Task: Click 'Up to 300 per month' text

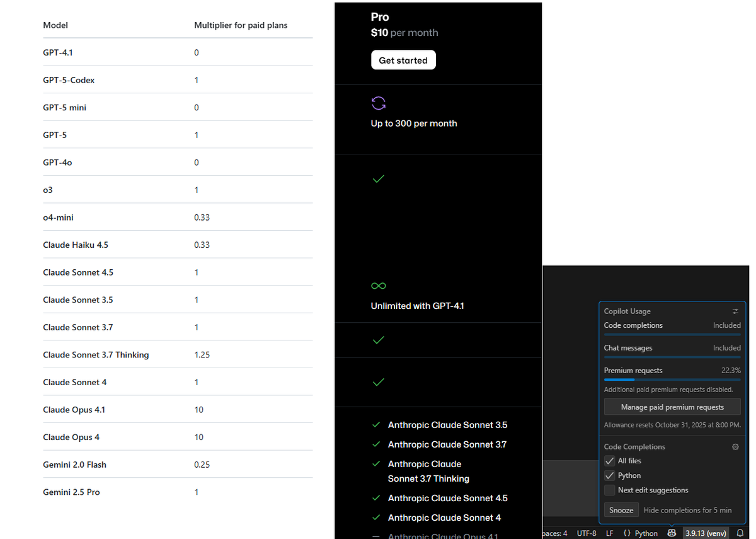Action: tap(414, 124)
